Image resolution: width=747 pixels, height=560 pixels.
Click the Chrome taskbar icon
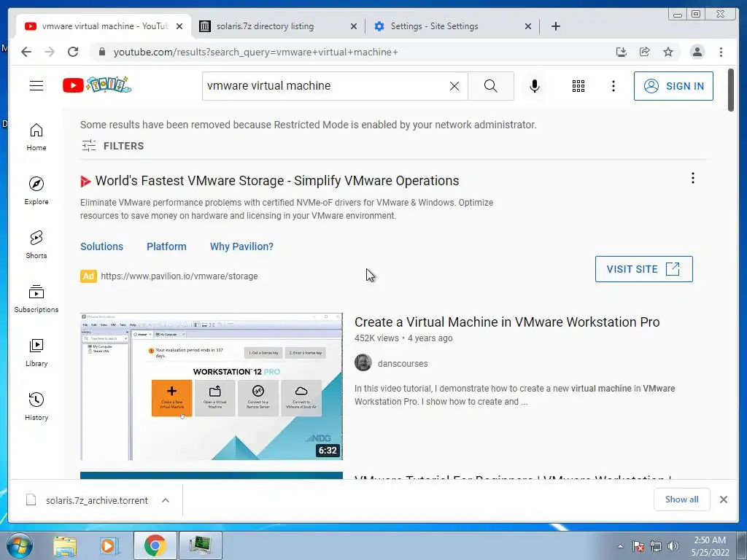click(155, 545)
